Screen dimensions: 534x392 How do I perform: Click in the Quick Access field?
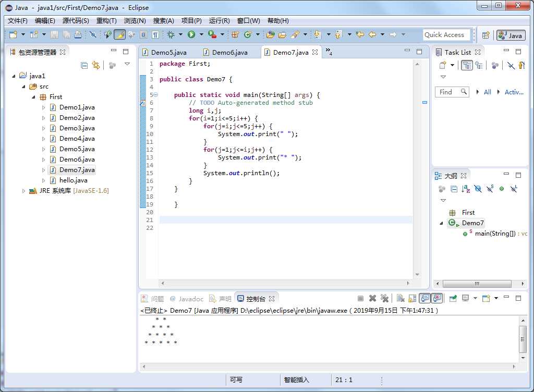point(446,35)
